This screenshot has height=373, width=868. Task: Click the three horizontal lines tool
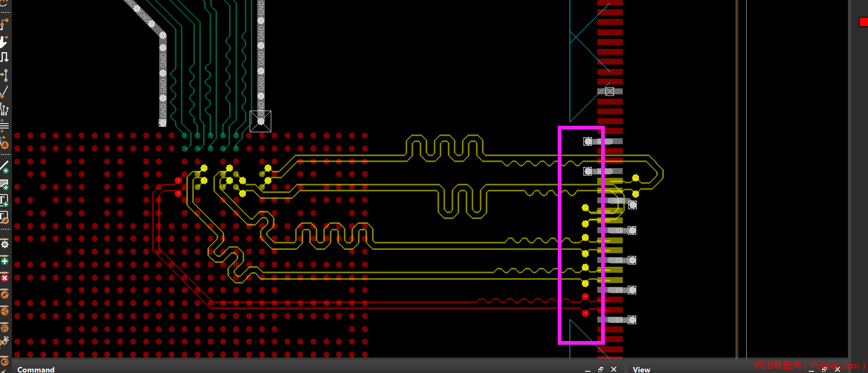pyautogui.click(x=4, y=126)
